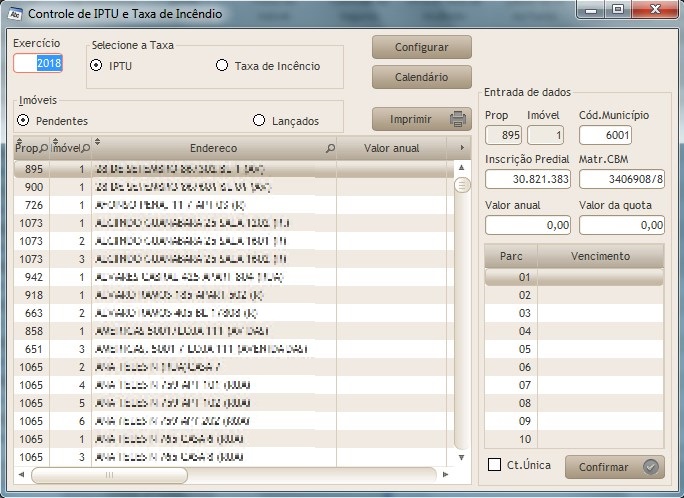Click the checkmark icon on Confirmar button
684x498 pixels.
point(651,467)
